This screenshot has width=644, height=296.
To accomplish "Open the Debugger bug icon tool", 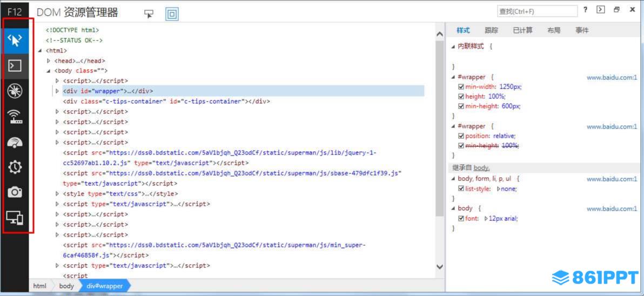I will (15, 91).
